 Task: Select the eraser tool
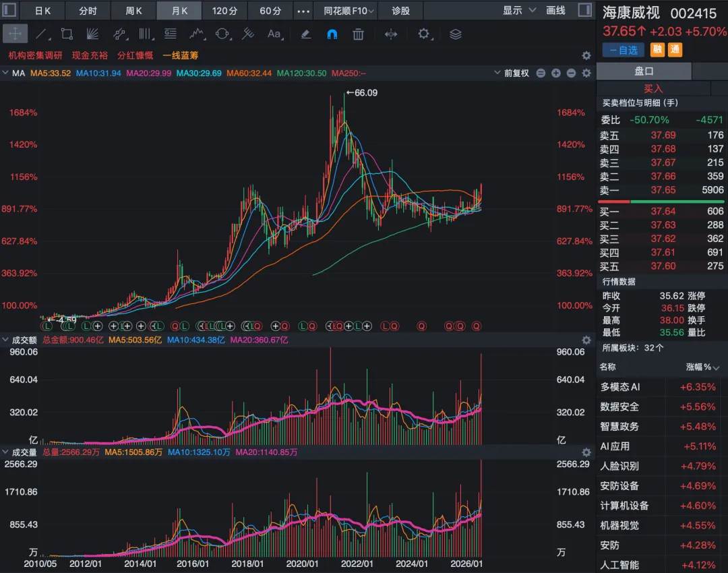(305, 34)
